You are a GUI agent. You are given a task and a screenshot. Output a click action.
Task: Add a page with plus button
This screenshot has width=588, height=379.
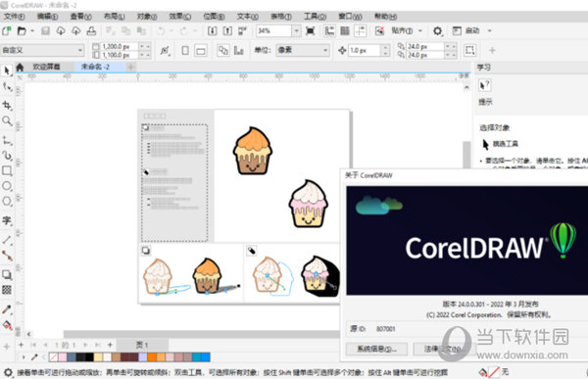pyautogui.click(x=110, y=345)
